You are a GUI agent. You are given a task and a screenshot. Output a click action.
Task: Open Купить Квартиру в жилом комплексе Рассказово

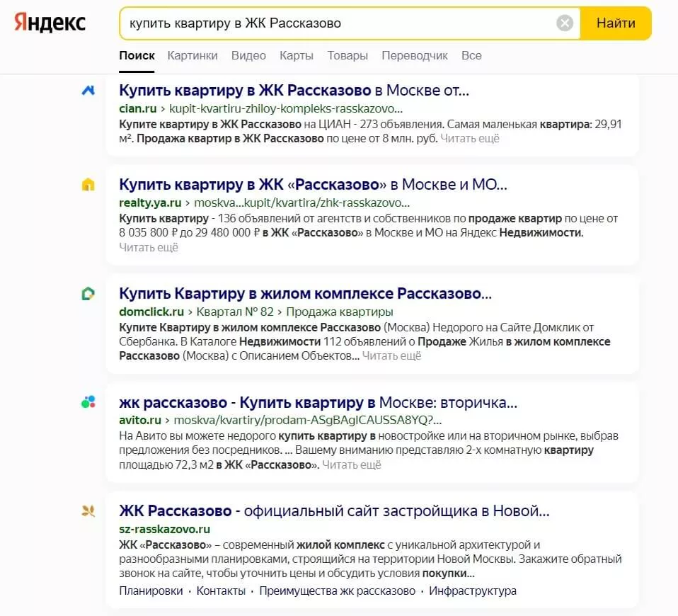pos(305,293)
